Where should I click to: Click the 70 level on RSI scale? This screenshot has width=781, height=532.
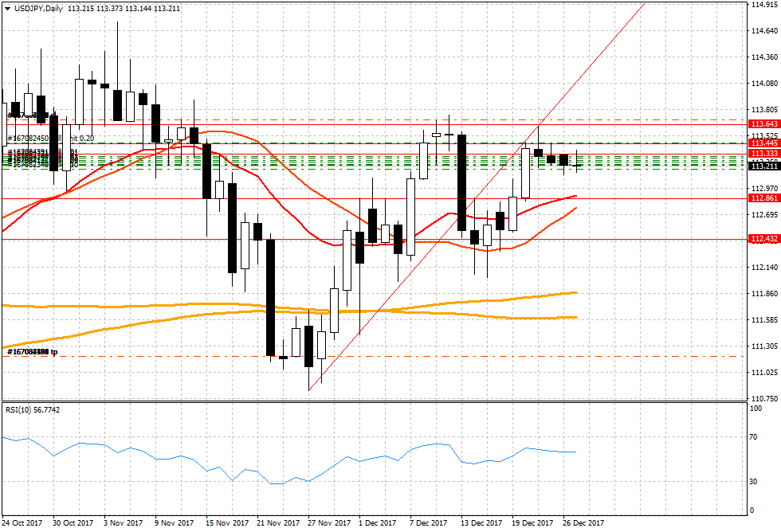pyautogui.click(x=754, y=437)
